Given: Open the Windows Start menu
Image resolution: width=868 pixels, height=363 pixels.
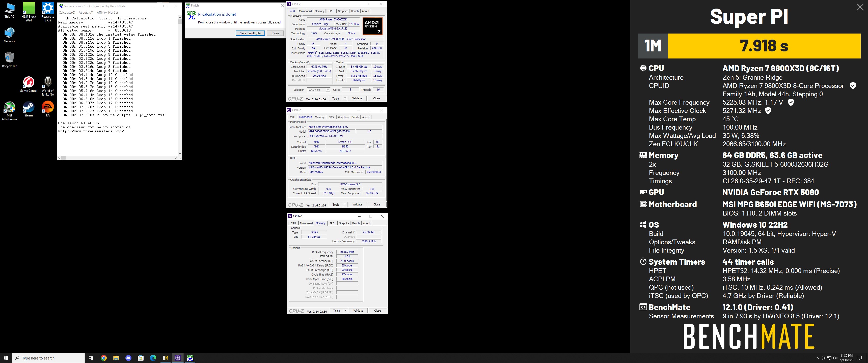Looking at the screenshot, I should pyautogui.click(x=6, y=358).
